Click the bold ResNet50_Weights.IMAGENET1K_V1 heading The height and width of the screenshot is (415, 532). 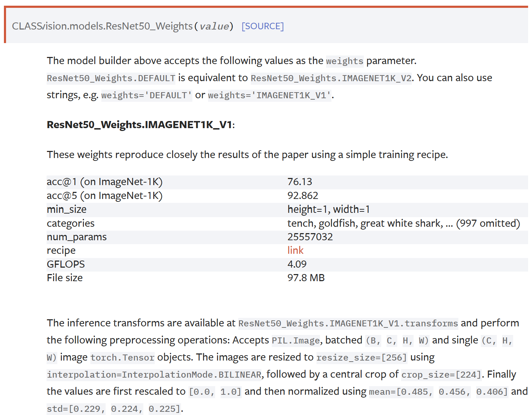click(x=139, y=125)
